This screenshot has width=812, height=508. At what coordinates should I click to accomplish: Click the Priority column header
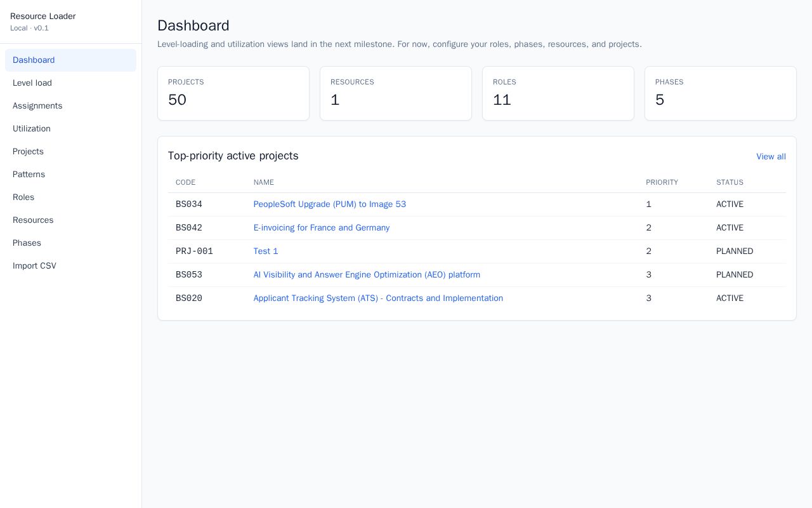(x=662, y=182)
